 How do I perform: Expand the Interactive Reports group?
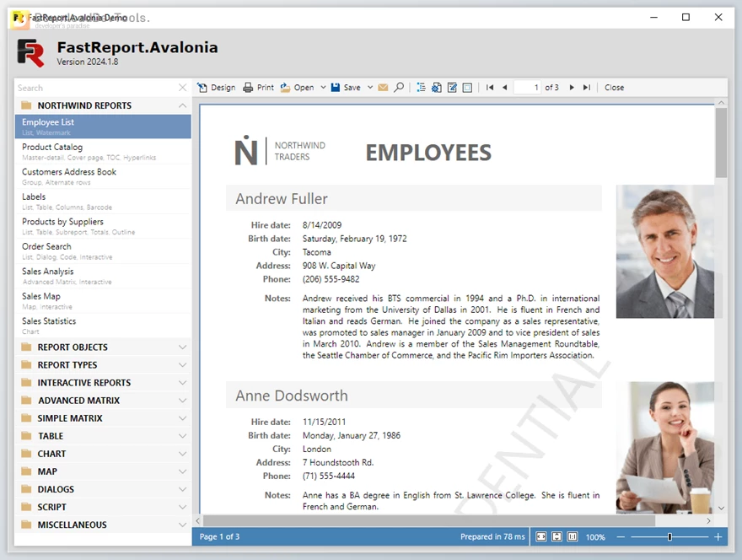(x=183, y=383)
